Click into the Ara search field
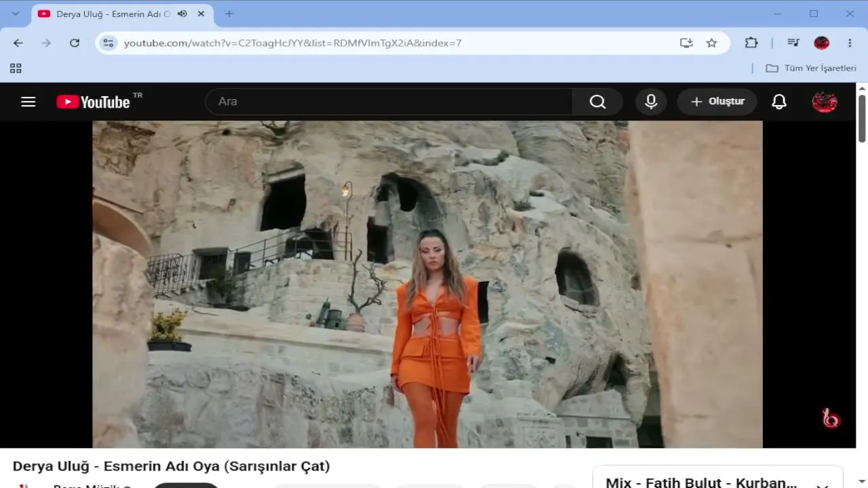This screenshot has height=488, width=868. [x=389, y=102]
